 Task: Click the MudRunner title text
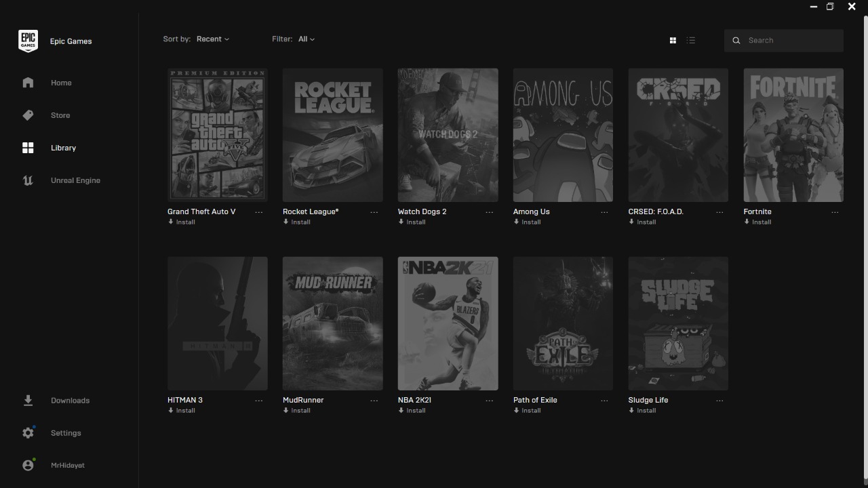pos(303,400)
